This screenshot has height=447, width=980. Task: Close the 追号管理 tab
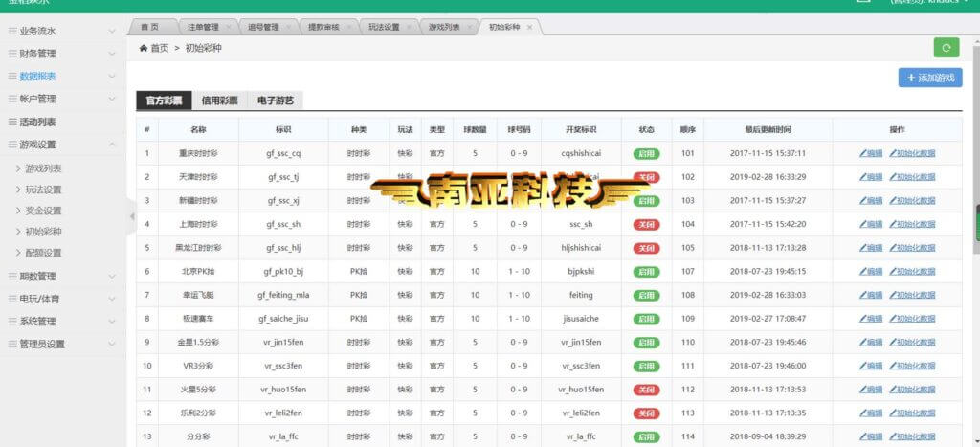(x=289, y=28)
